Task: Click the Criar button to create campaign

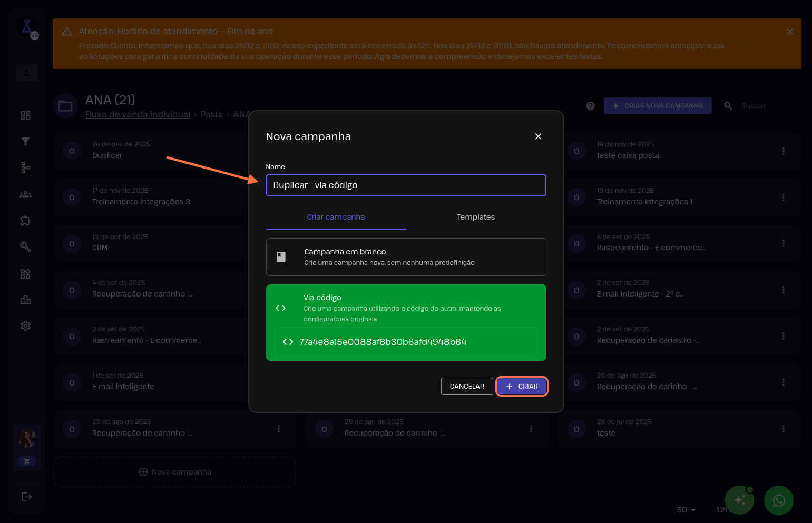Action: pos(522,387)
